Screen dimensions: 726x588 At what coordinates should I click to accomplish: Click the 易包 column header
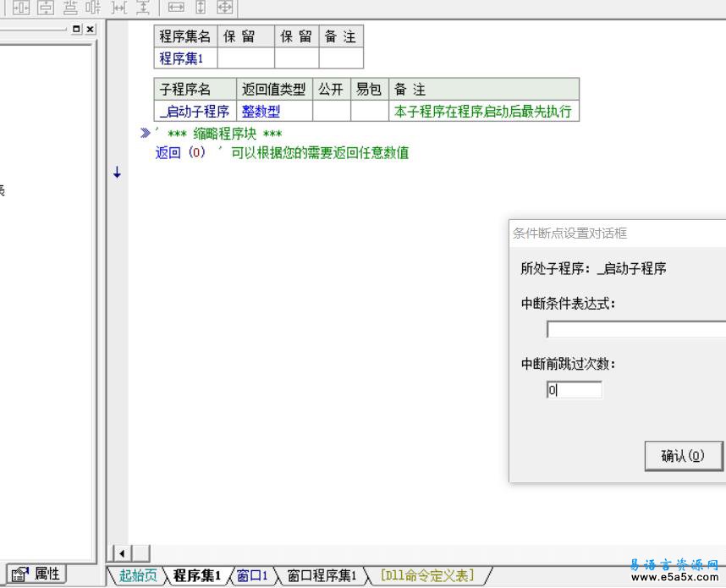click(370, 90)
